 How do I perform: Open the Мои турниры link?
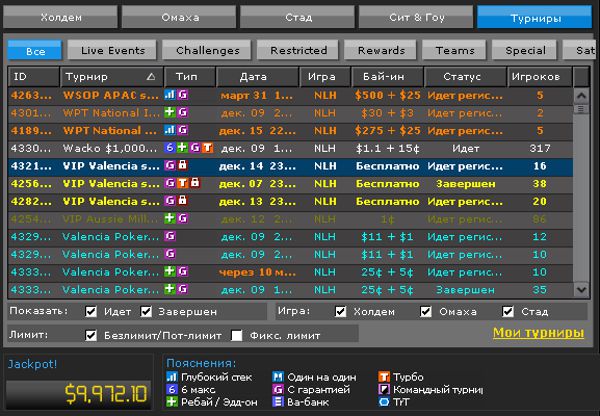538,333
